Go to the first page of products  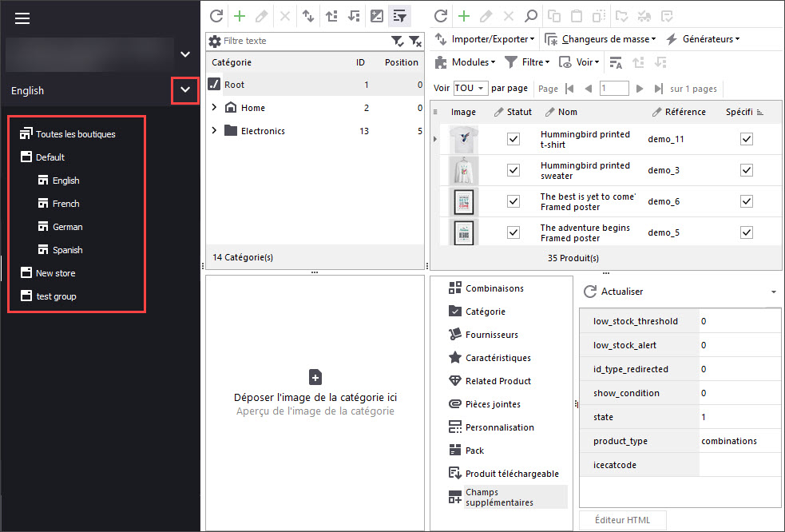pos(569,89)
